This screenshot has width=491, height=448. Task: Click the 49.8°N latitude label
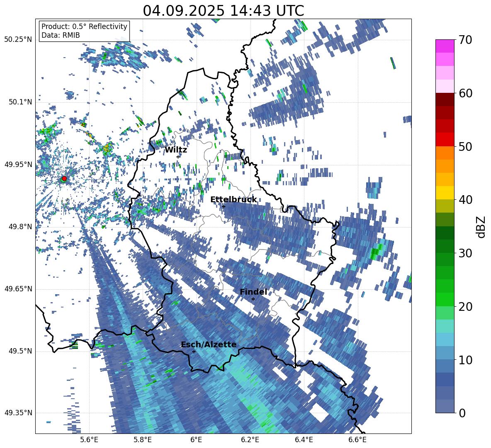[20, 227]
